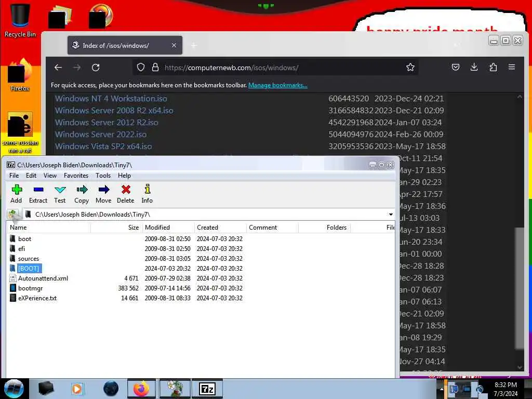532x399 pixels.
Task: Click the tracking protection shield icon
Action: pyautogui.click(x=140, y=67)
